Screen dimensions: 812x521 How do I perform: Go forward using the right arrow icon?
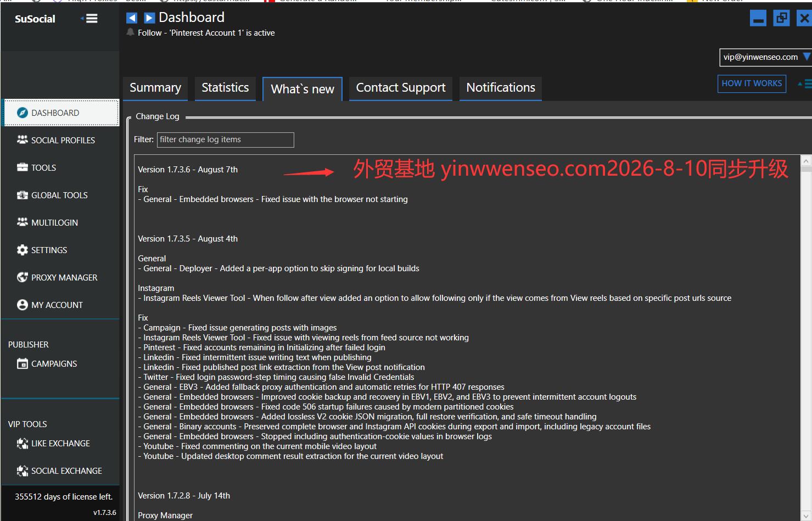point(149,18)
